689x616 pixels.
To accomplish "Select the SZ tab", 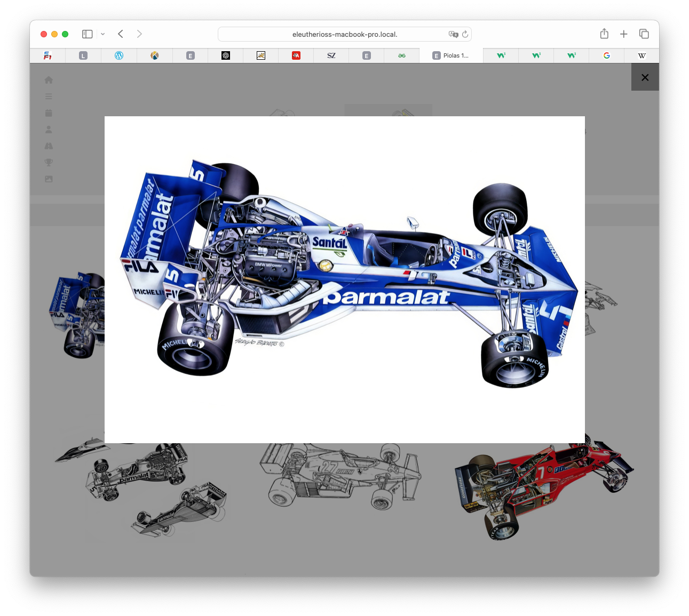I will 331,55.
